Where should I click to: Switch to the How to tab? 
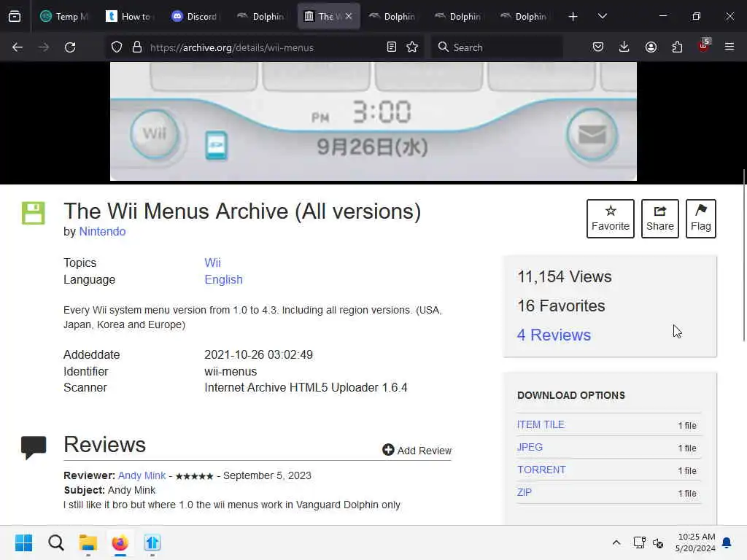click(128, 16)
